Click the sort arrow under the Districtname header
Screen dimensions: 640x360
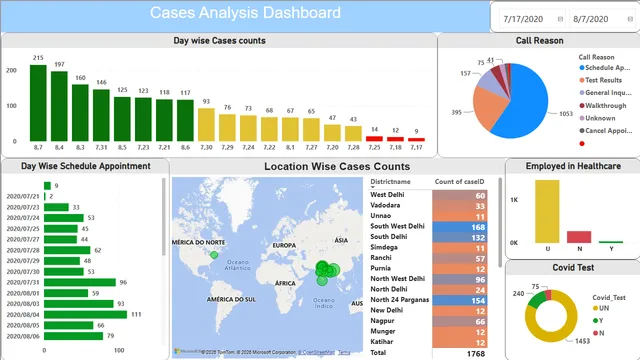372,187
